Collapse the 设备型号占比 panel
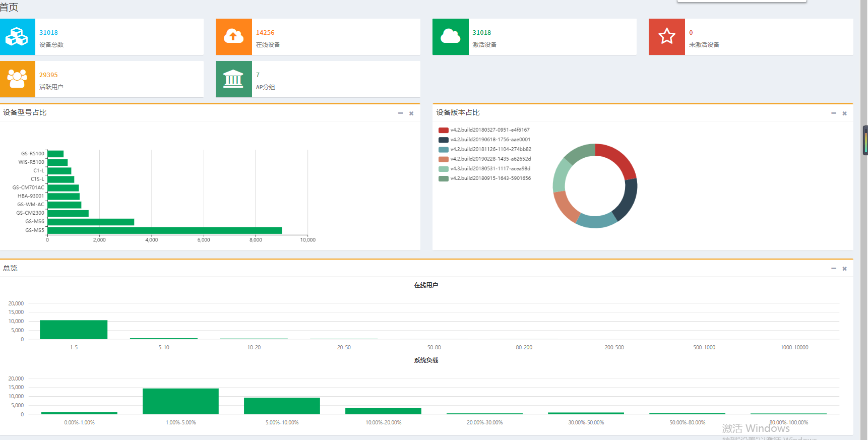The image size is (868, 440). tap(400, 113)
